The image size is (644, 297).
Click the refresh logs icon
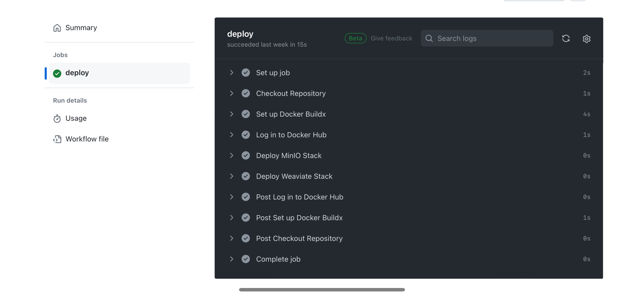(x=566, y=39)
